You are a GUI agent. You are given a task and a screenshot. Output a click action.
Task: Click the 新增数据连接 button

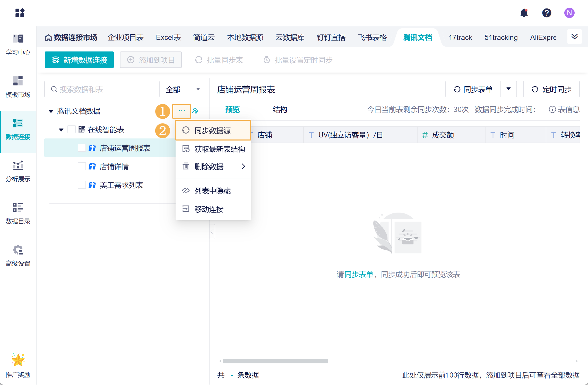[x=79, y=60]
